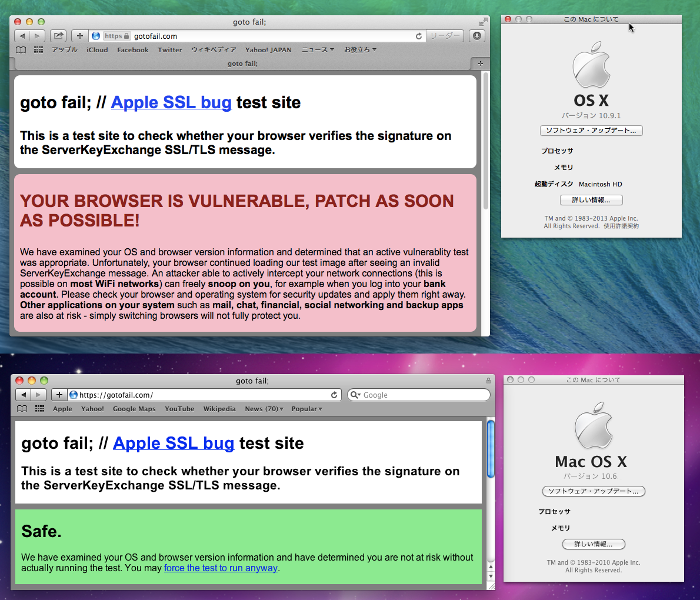The height and width of the screenshot is (600, 700).
Task: Click globe site icon in bottom Safari address bar
Action: [x=74, y=395]
